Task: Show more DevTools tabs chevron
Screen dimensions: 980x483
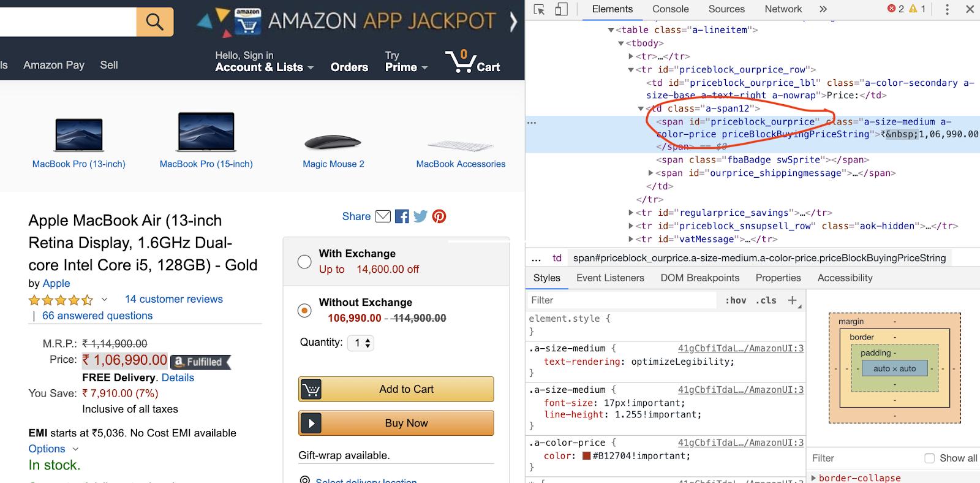Action: pos(823,9)
